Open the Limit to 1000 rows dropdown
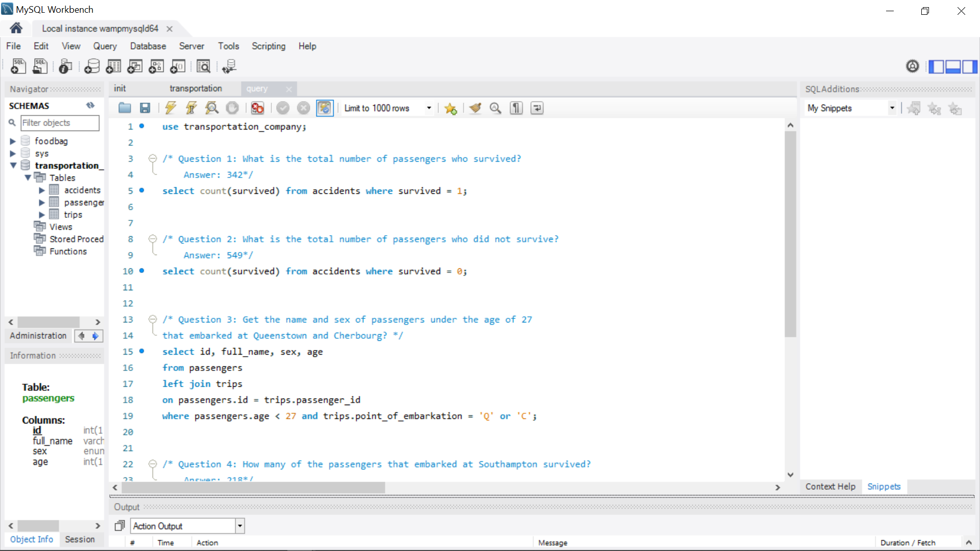 click(x=429, y=108)
